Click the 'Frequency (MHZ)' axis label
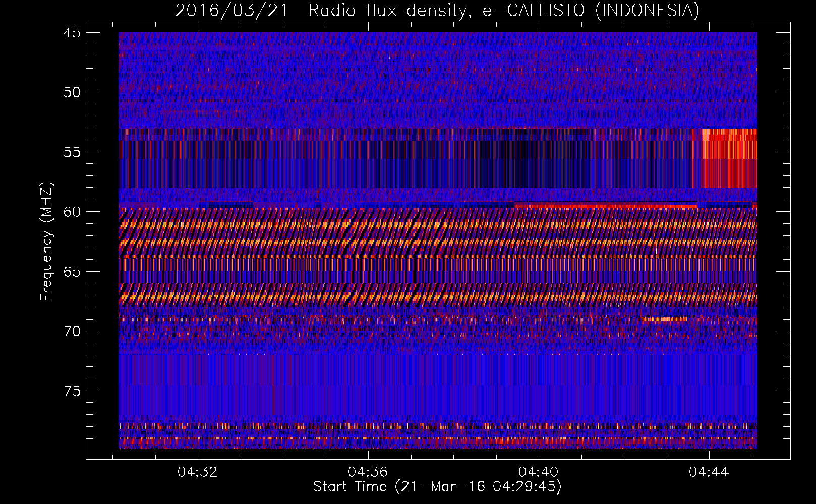The height and width of the screenshot is (504, 816). click(46, 242)
